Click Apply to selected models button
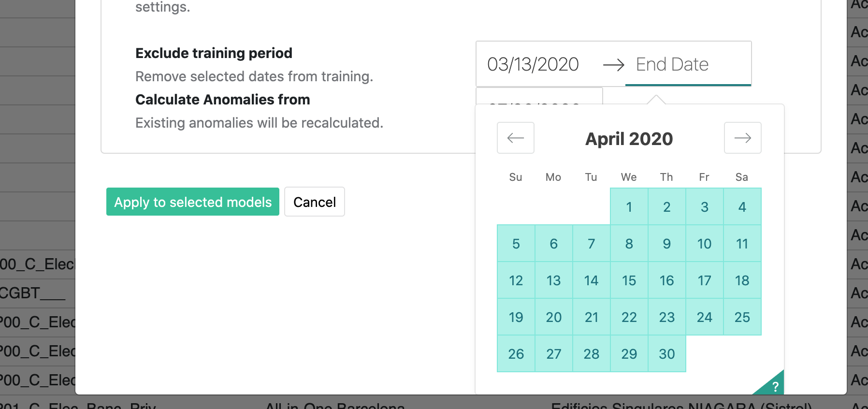 193,202
